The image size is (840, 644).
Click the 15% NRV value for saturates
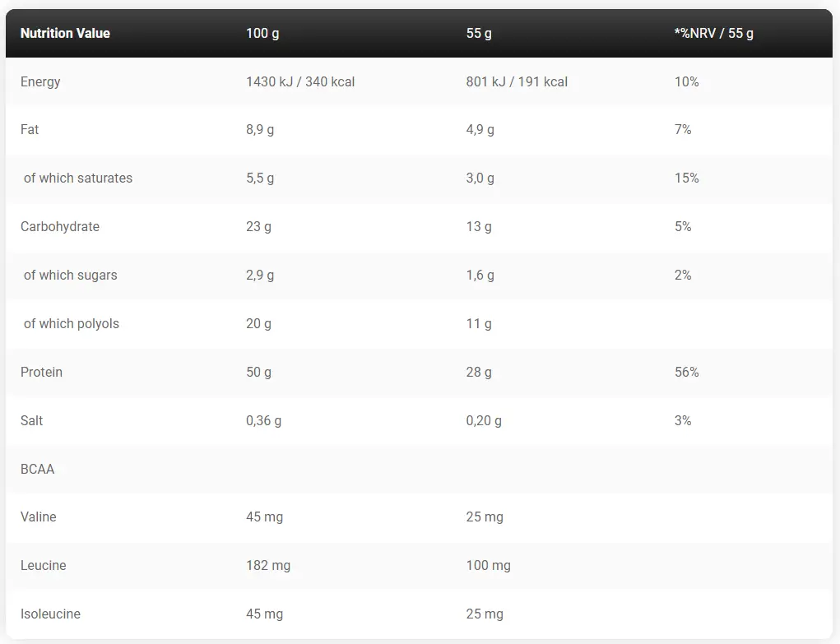(x=686, y=178)
